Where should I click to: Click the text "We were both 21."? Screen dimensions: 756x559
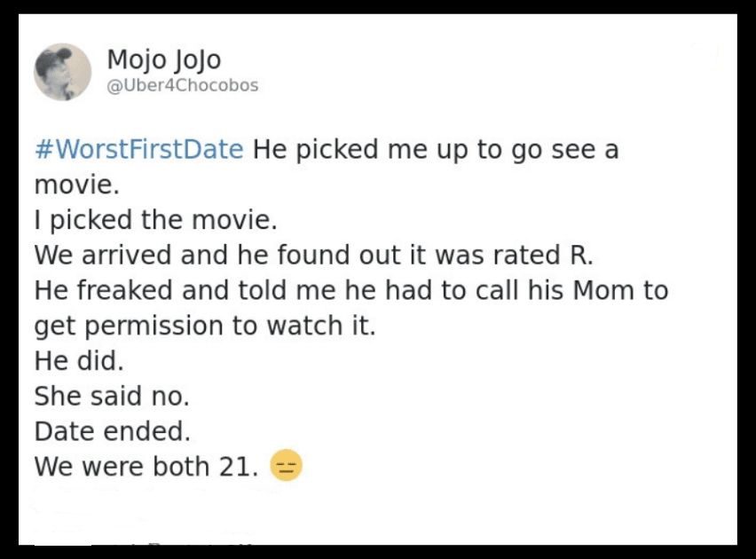(146, 466)
